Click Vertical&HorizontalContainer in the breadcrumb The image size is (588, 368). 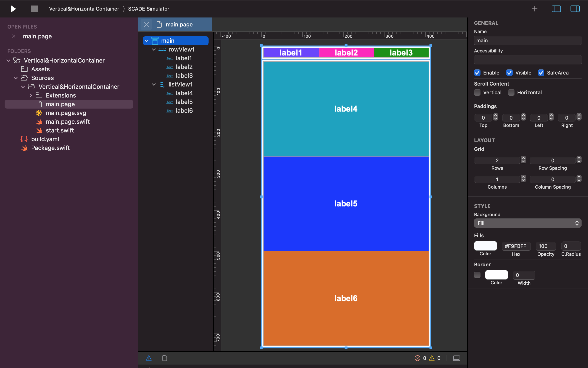tap(84, 9)
